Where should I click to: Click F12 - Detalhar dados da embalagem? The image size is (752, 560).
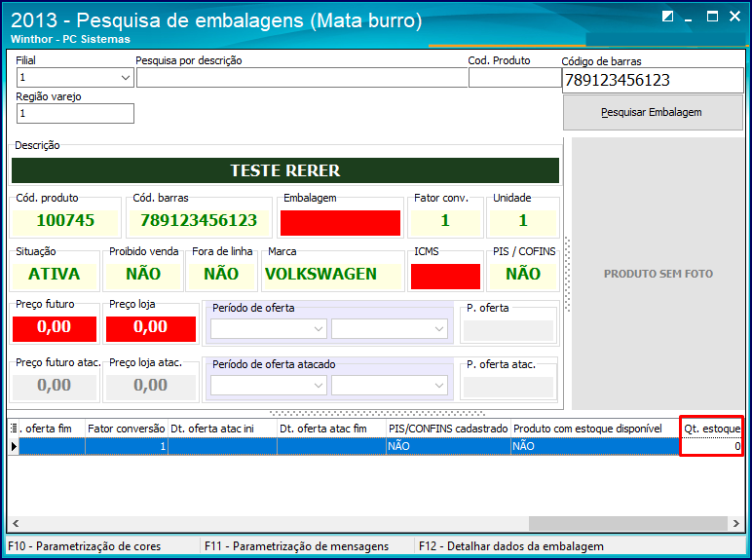[511, 546]
